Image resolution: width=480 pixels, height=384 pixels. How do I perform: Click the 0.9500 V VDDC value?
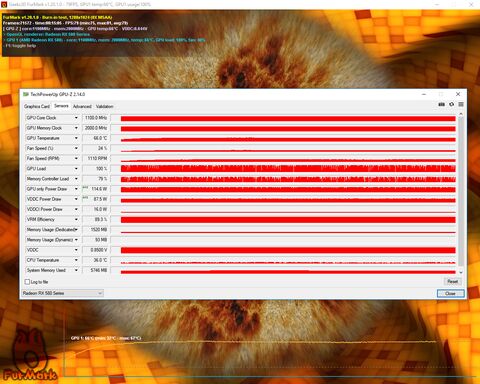coord(96,250)
